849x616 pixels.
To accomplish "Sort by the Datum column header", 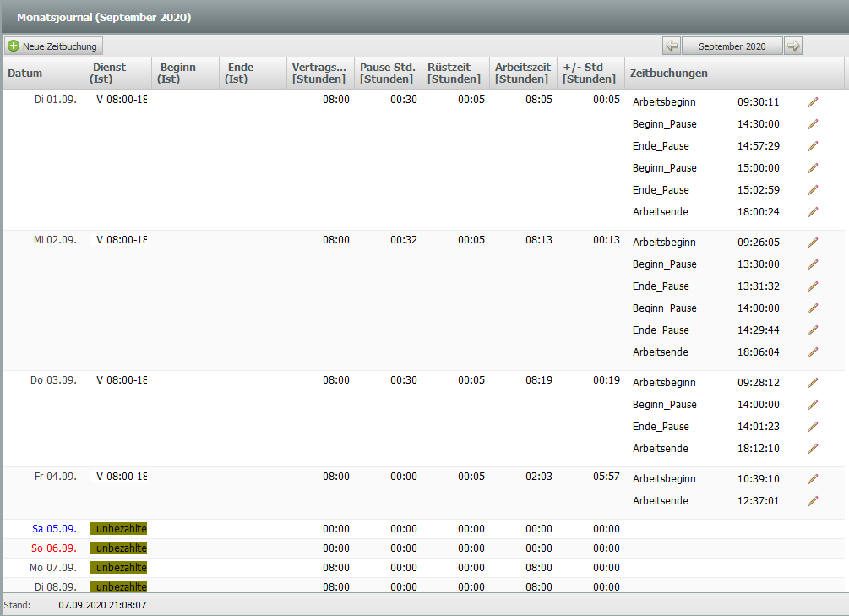I will click(x=43, y=74).
